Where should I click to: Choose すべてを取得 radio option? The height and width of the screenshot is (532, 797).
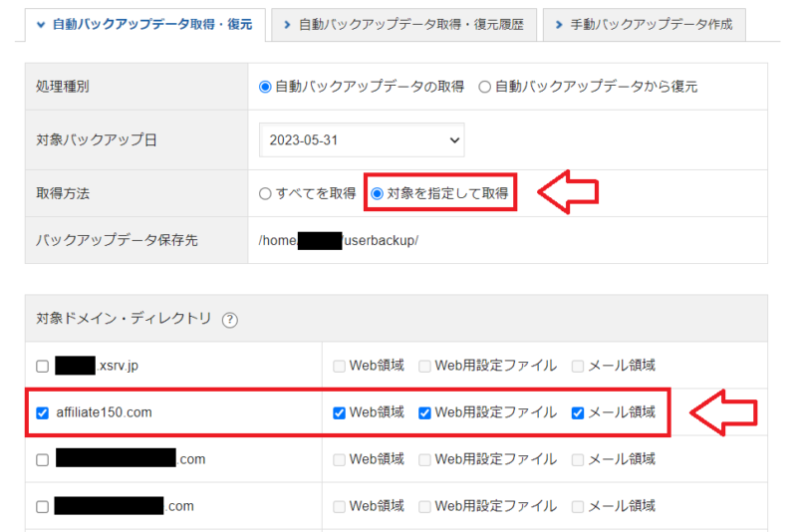click(x=265, y=193)
